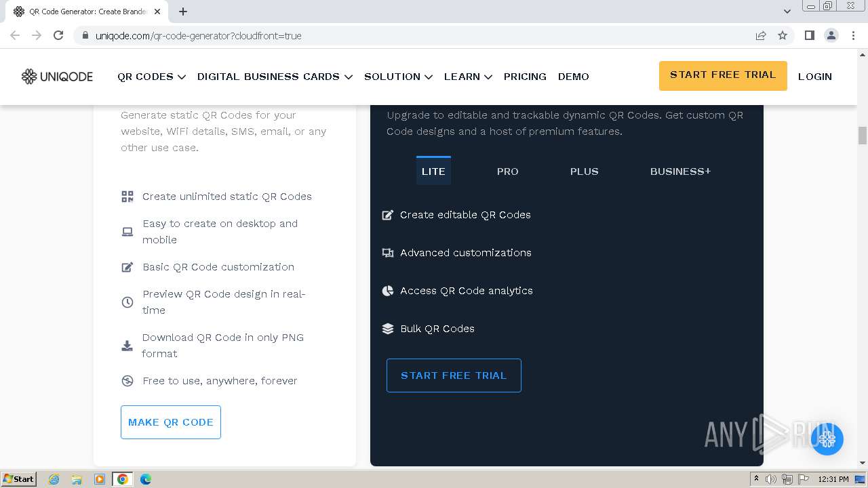The image size is (868, 488).
Task: Select the LITE plan tab
Action: tap(433, 171)
